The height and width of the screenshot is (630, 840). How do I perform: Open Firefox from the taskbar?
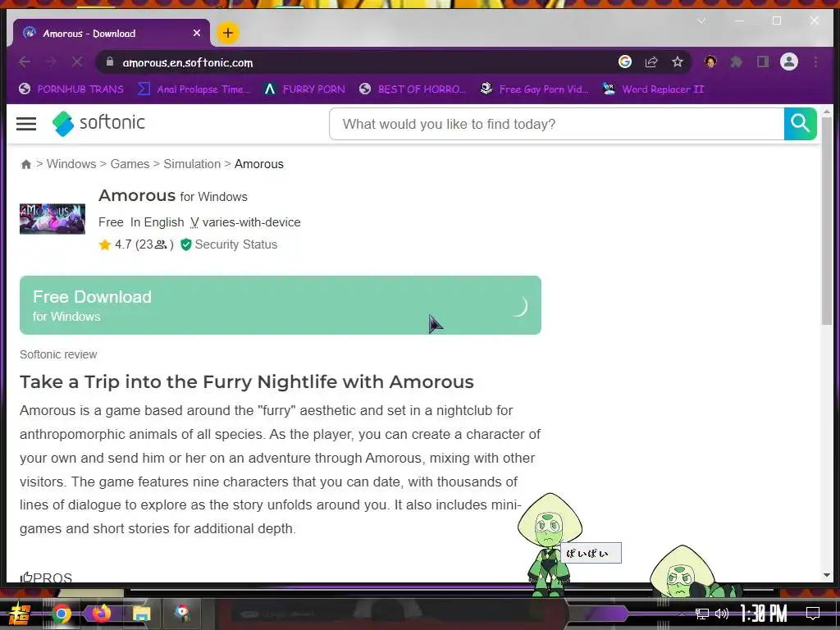point(101,614)
